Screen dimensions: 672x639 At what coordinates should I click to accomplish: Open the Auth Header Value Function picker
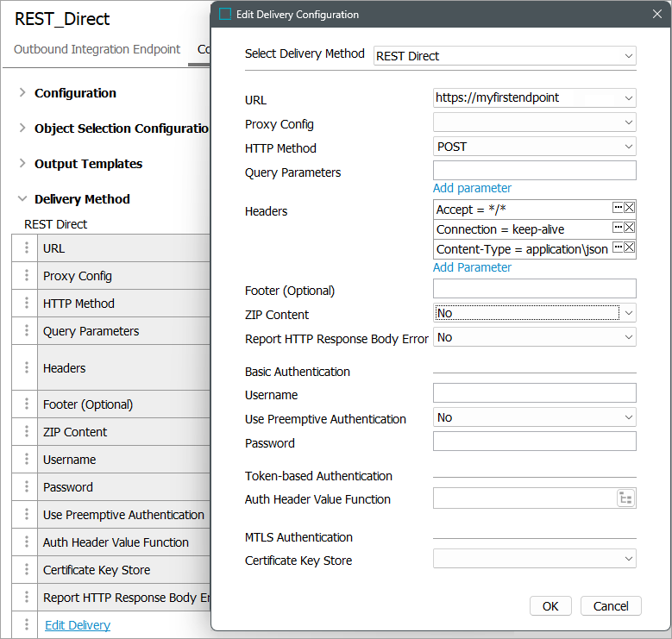click(x=625, y=498)
